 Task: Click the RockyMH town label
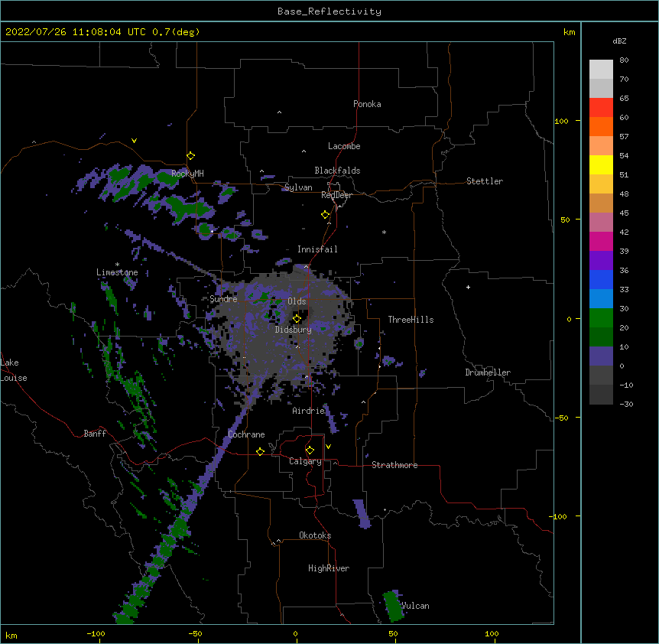(187, 174)
